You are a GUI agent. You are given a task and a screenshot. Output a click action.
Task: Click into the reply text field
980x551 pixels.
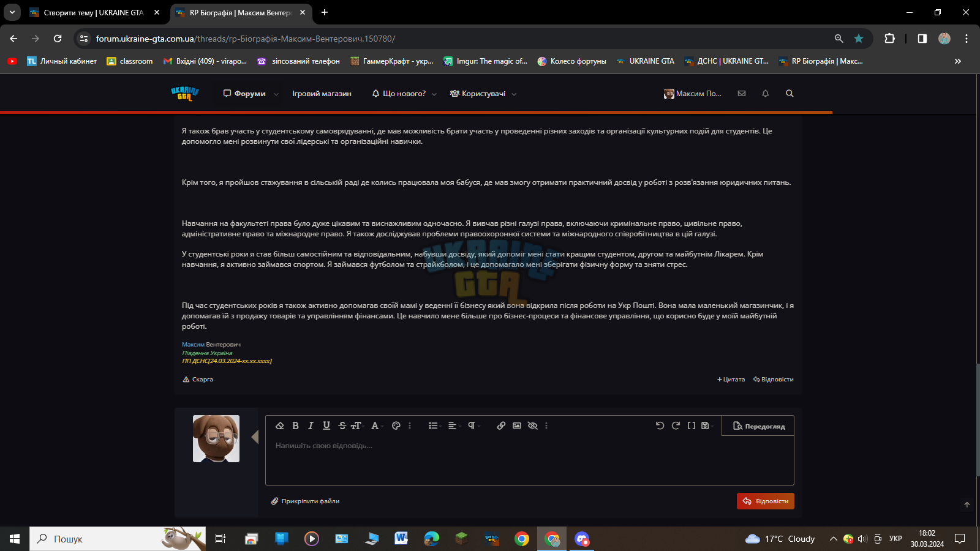coord(529,460)
